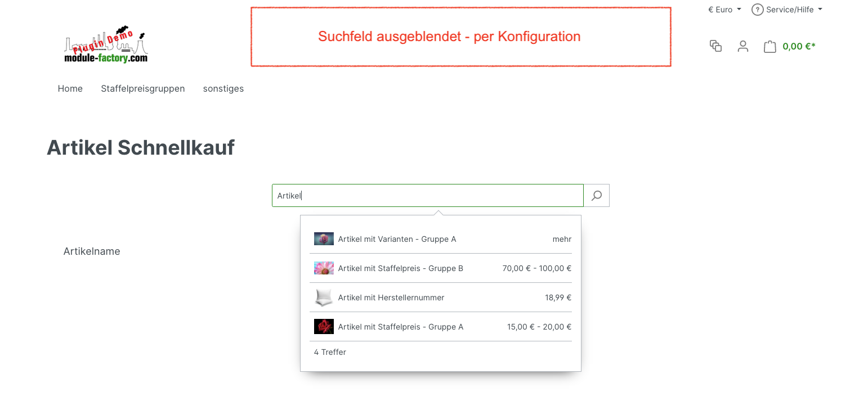This screenshot has width=868, height=419.
Task: Click the Service/Hilfe question mark icon
Action: [x=757, y=10]
